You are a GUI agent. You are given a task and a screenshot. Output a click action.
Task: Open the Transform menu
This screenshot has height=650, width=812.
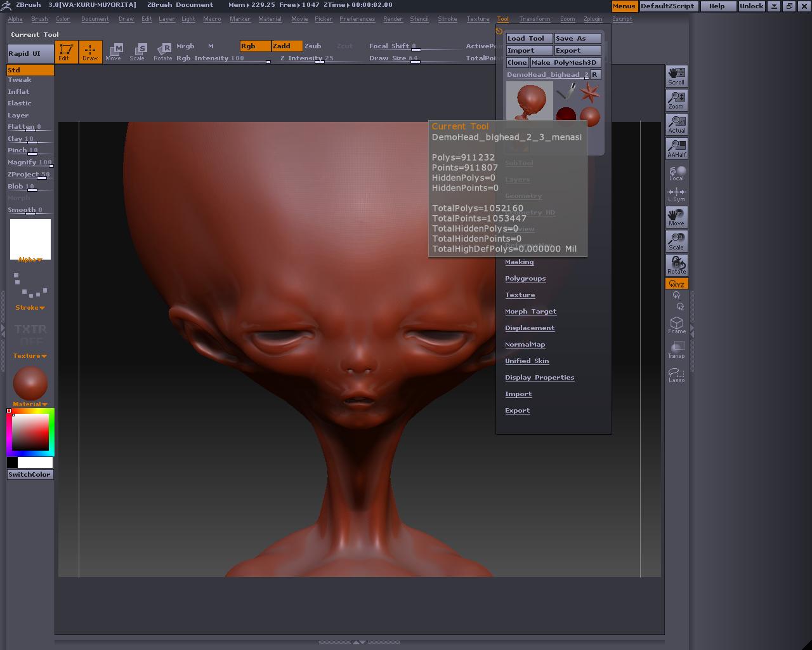(x=535, y=19)
